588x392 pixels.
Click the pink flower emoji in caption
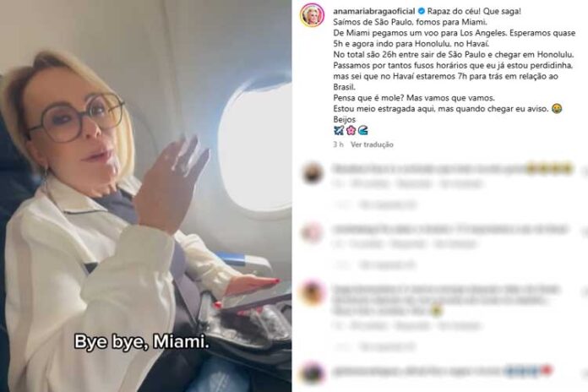click(x=351, y=130)
